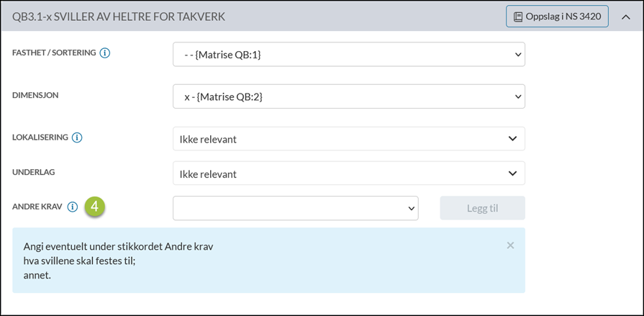Collapse the QB3.1-x section with the chevron
644x316 pixels.
[625, 17]
